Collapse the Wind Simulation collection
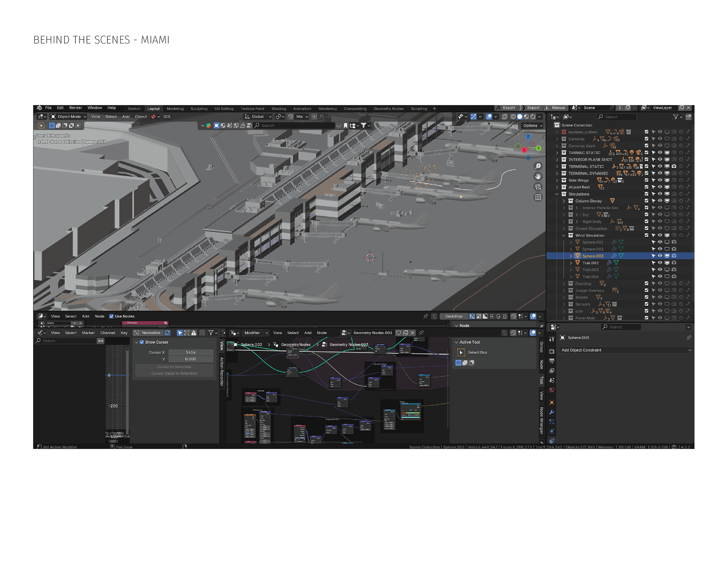 coord(564,235)
